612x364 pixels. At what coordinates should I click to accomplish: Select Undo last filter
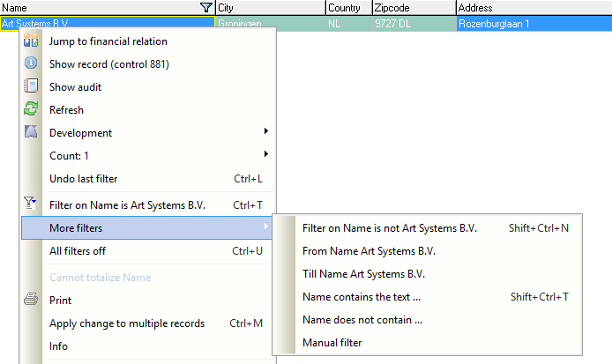tap(148, 179)
